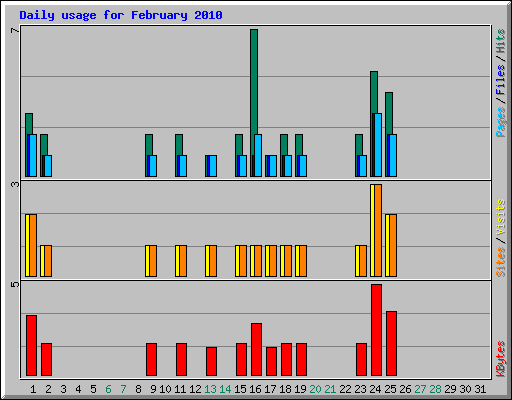The height and width of the screenshot is (400, 512).
Task: Click green weekend day label "6"
Action: [108, 389]
